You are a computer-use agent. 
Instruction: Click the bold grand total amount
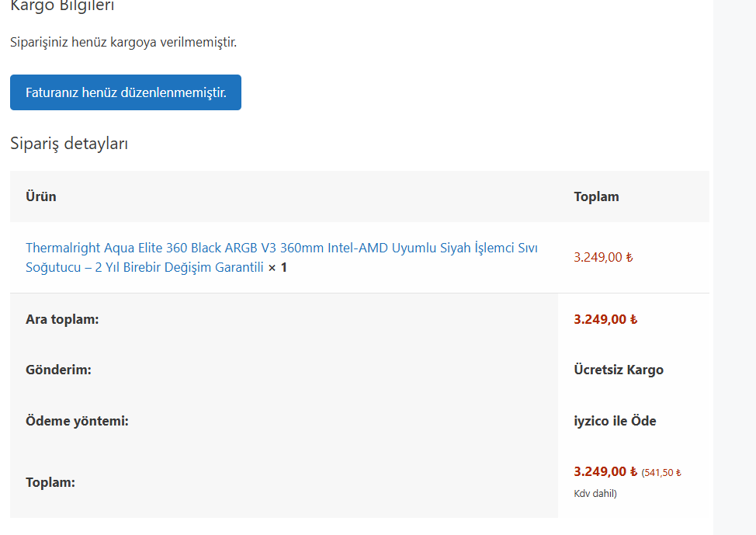(600, 471)
